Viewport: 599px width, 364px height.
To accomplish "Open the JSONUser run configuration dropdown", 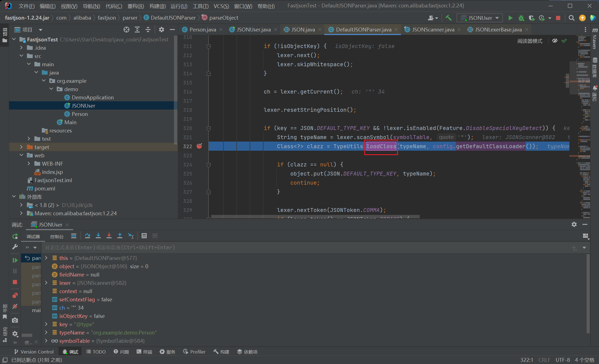I will point(480,18).
